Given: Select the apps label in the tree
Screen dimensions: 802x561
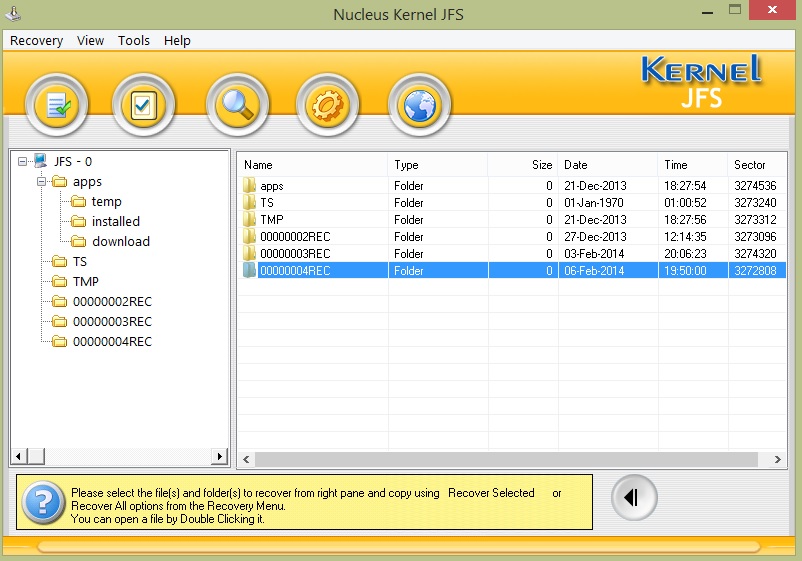Looking at the screenshot, I should tap(87, 182).
